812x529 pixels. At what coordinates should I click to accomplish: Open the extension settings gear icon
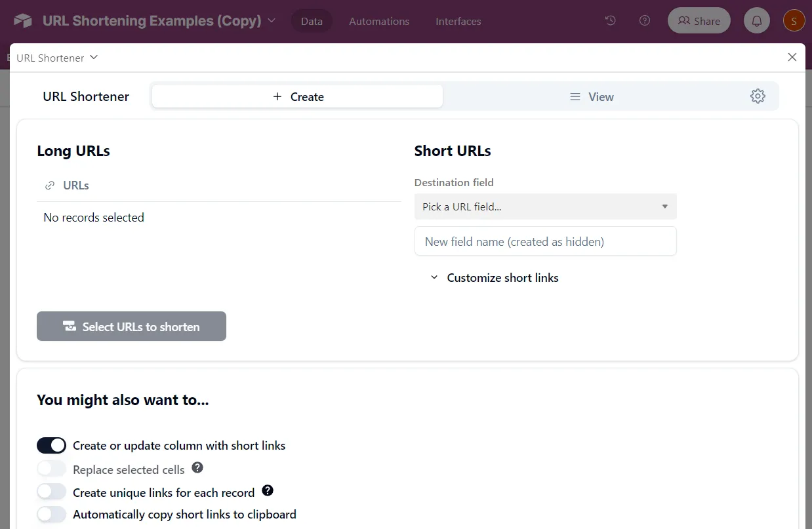[758, 96]
